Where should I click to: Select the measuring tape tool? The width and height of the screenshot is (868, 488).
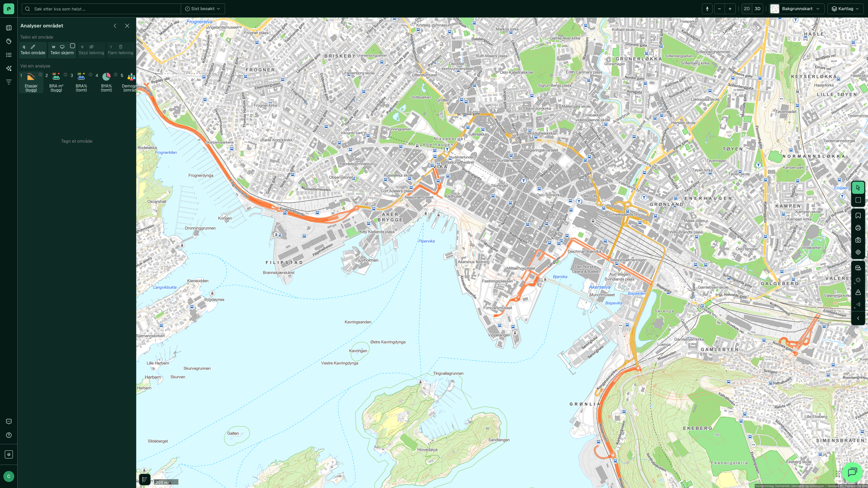click(x=858, y=268)
